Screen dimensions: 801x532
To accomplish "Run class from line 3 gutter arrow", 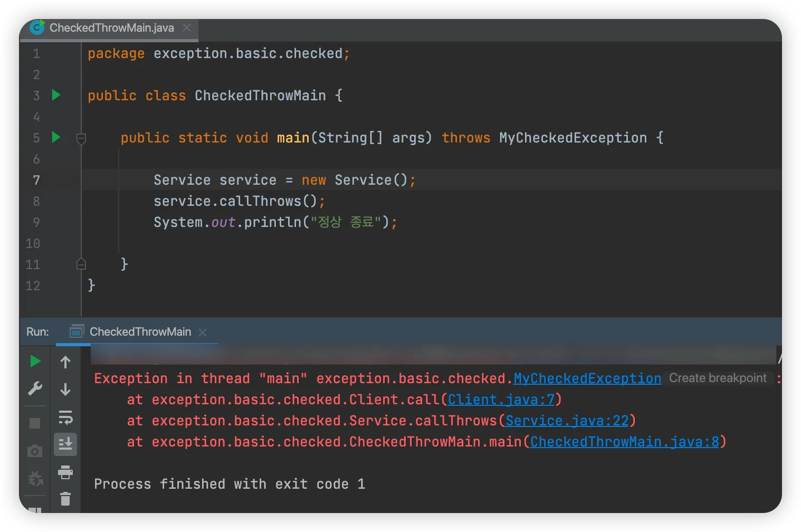I will tap(56, 95).
